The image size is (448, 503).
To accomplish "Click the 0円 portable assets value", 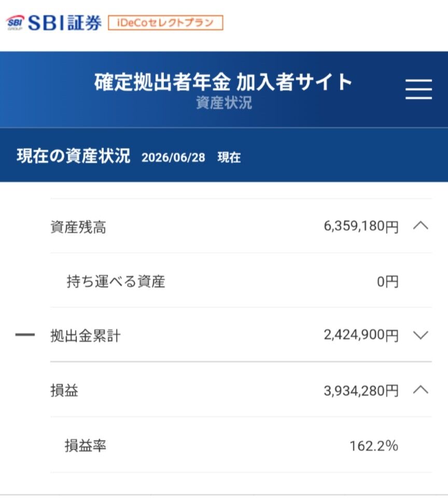I will tap(388, 282).
